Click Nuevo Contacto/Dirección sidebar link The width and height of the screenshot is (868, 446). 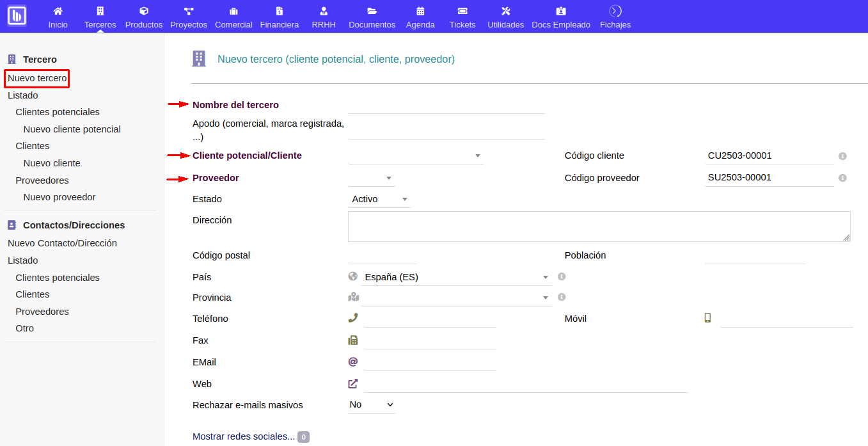point(62,243)
